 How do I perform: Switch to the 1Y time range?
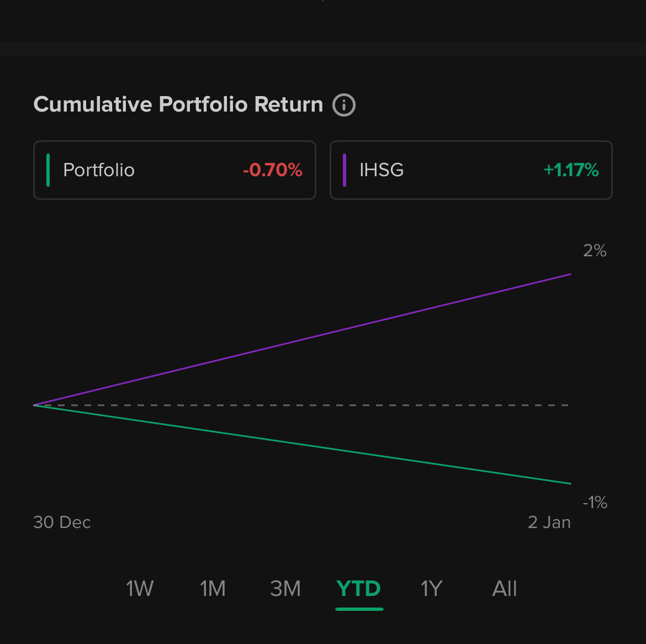432,589
